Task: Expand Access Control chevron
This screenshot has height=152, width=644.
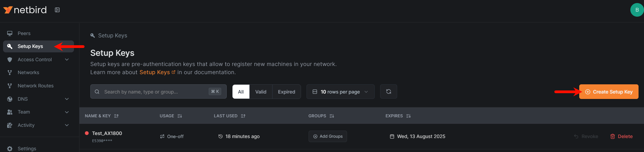Action: pyautogui.click(x=67, y=60)
